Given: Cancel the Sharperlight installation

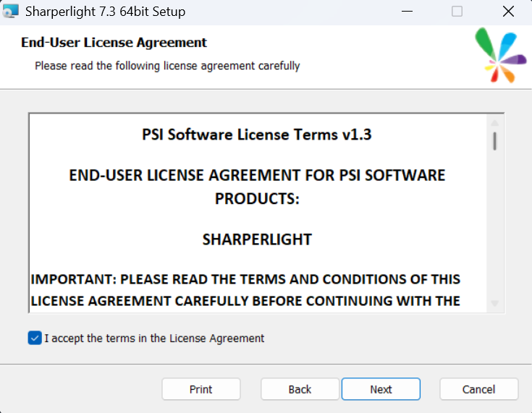Looking at the screenshot, I should [x=478, y=389].
